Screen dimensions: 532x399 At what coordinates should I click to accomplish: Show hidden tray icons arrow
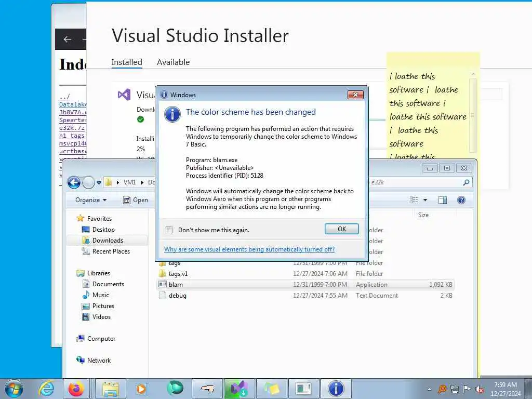pos(430,390)
